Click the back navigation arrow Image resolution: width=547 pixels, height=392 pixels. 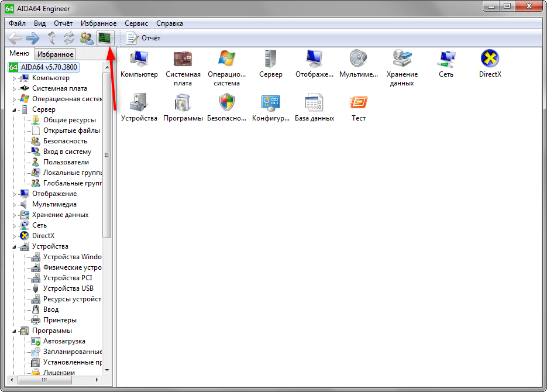15,39
